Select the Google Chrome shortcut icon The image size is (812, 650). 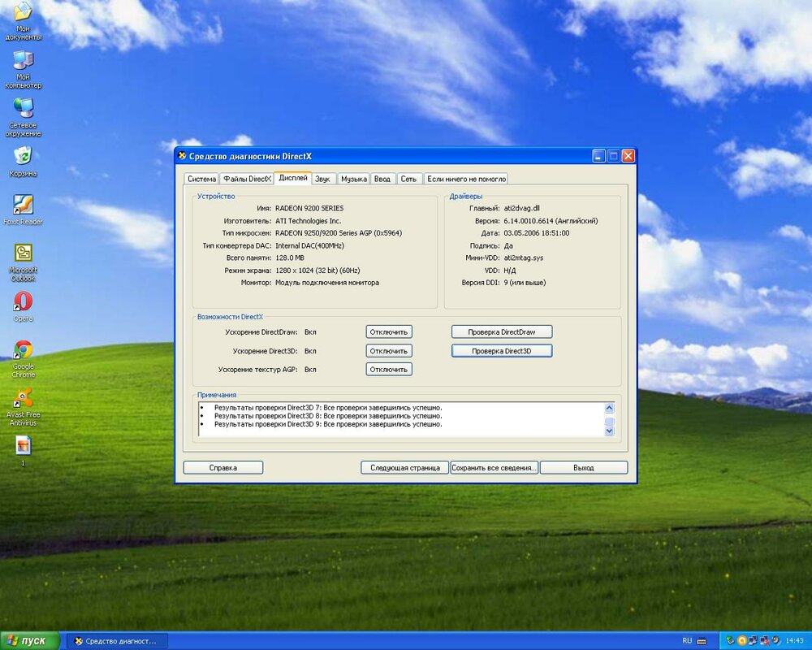pyautogui.click(x=23, y=358)
